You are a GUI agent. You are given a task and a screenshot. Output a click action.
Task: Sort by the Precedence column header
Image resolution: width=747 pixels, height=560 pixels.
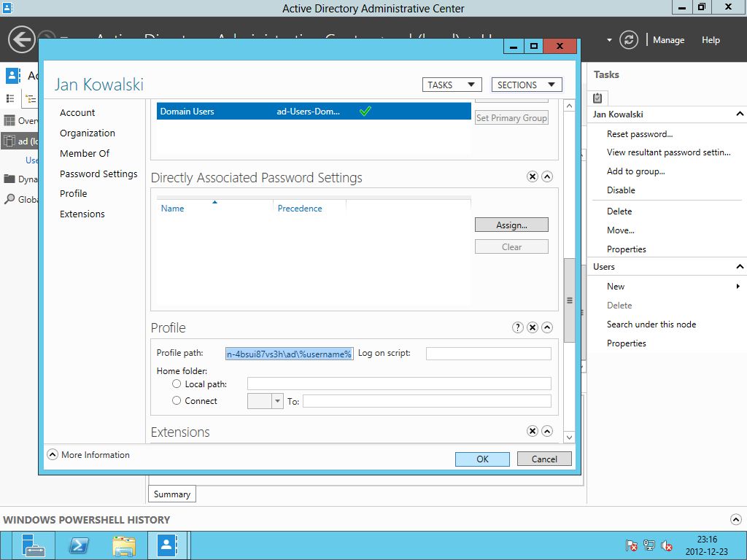[300, 208]
